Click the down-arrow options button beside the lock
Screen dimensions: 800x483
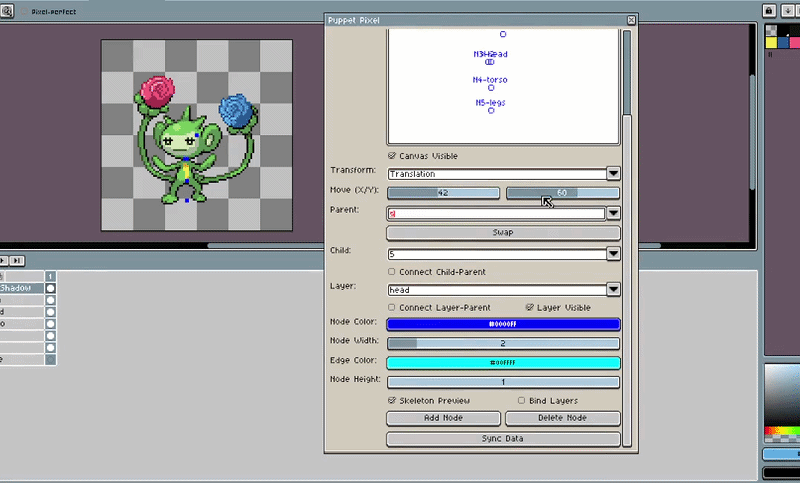[x=788, y=11]
